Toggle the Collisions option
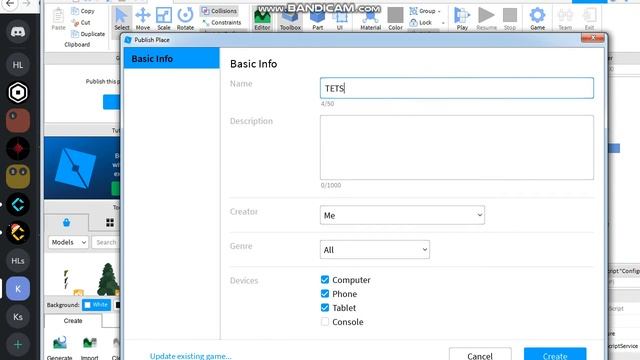This screenshot has height=360, width=640. click(219, 11)
